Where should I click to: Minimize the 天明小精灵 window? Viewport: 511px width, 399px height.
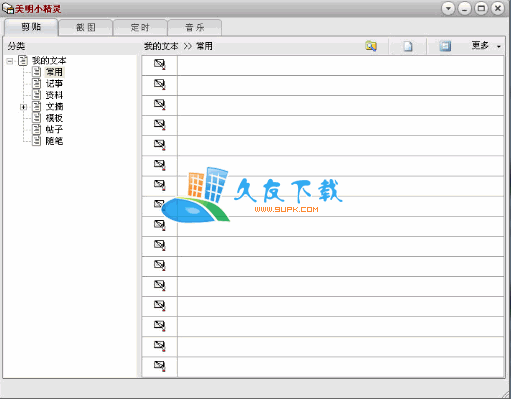464,8
